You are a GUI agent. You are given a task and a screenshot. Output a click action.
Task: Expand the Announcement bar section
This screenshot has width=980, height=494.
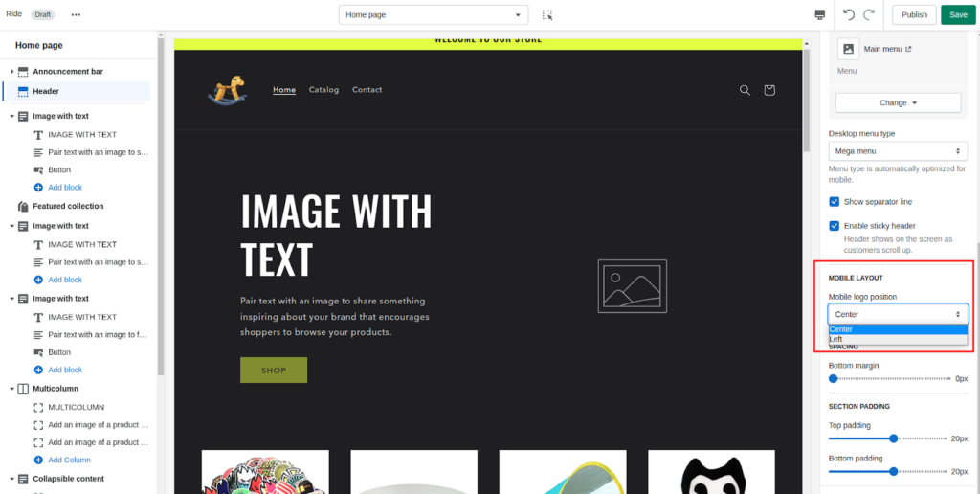click(11, 72)
